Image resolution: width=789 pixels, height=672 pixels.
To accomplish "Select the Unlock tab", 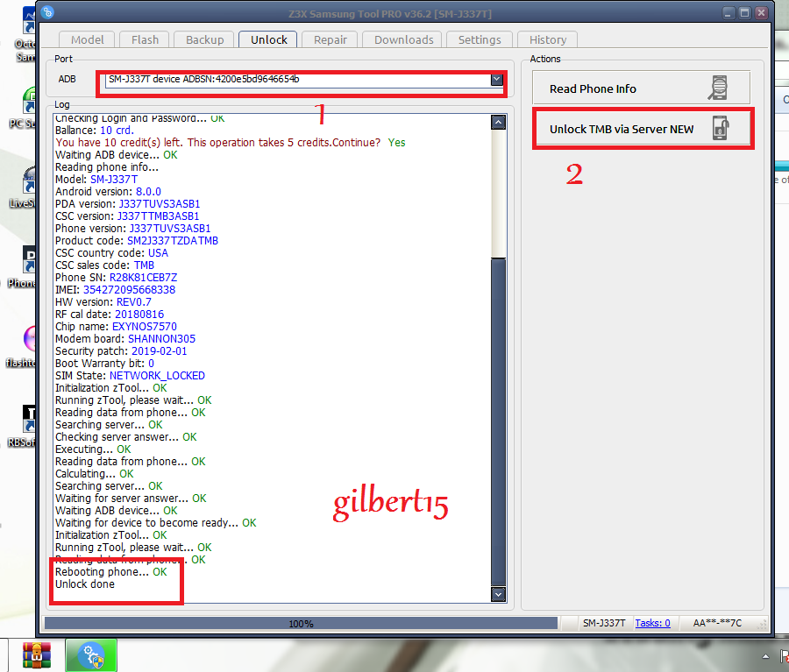I will click(269, 39).
